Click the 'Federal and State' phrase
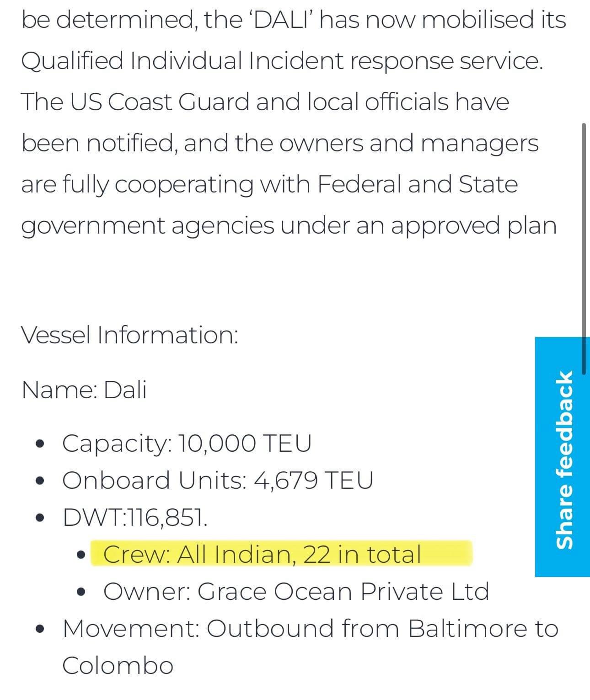 pos(417,184)
